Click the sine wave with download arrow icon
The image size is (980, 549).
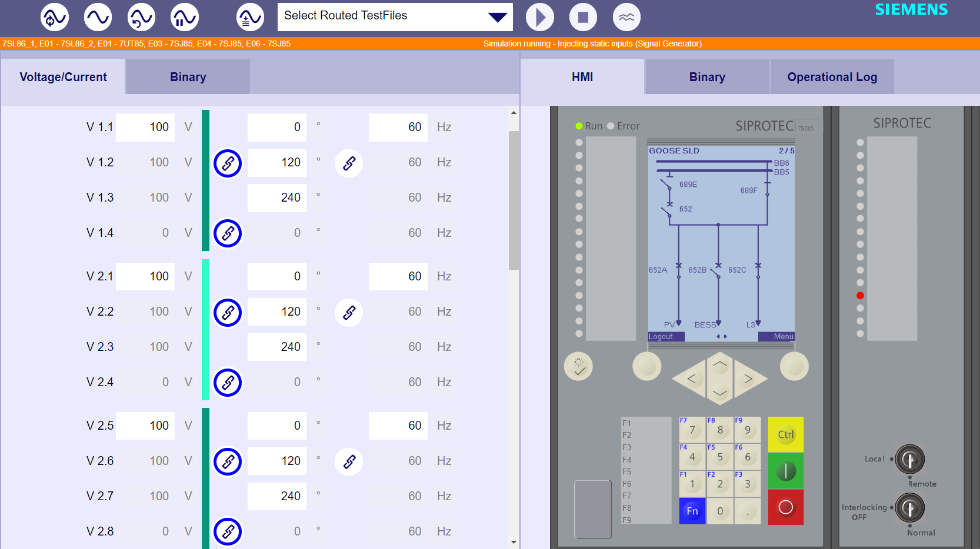click(x=250, y=17)
